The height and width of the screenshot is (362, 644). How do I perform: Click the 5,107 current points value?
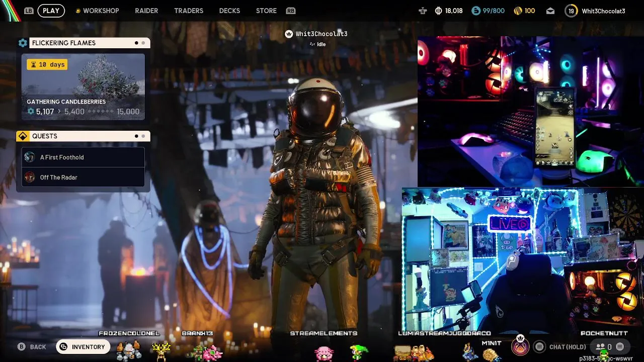coord(45,112)
